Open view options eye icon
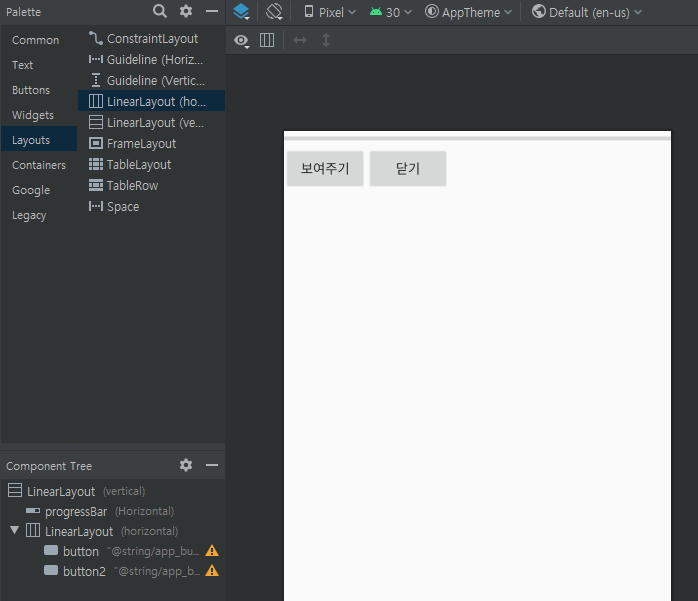The image size is (698, 601). (x=241, y=41)
